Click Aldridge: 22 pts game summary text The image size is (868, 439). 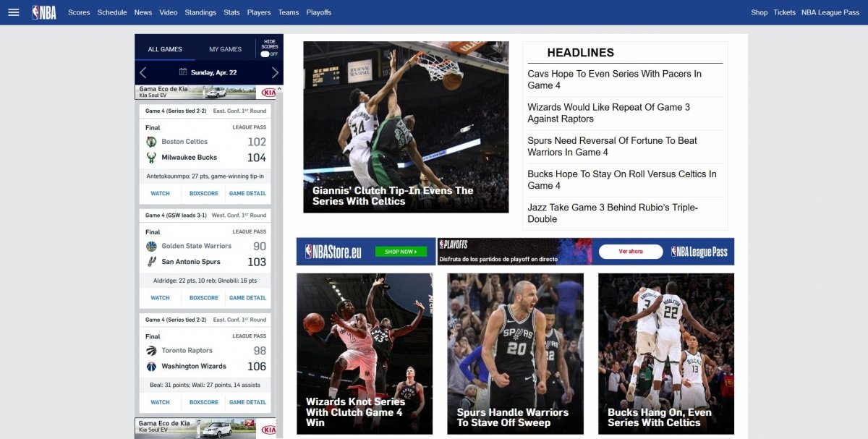coord(205,281)
